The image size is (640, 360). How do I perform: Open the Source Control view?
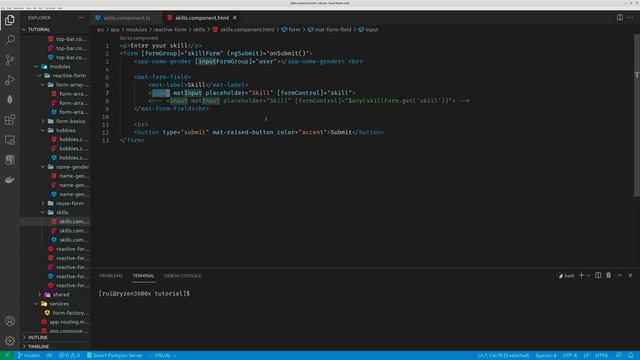click(x=10, y=60)
